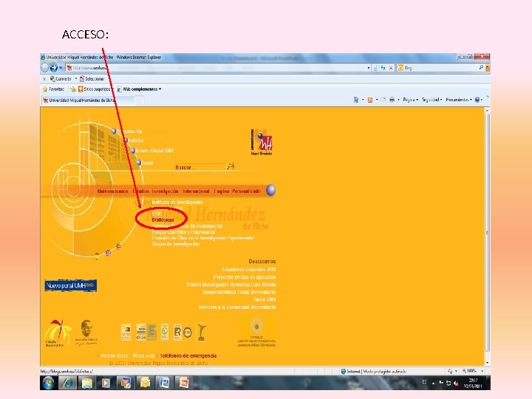Open the Quiénes somos menu item

(x=112, y=191)
